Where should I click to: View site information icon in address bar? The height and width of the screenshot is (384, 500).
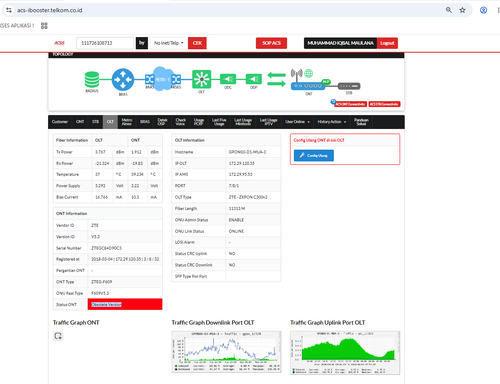9,10
